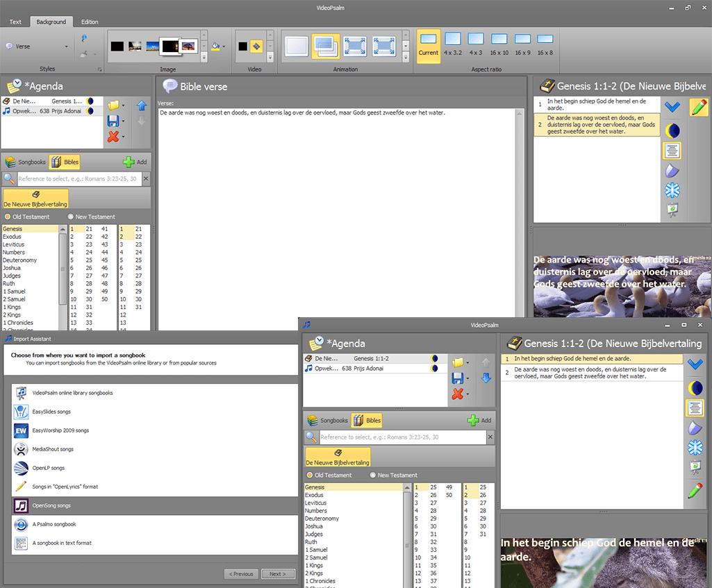Delete agenda item with red X, main window
This screenshot has height=588, width=712.
tap(113, 136)
